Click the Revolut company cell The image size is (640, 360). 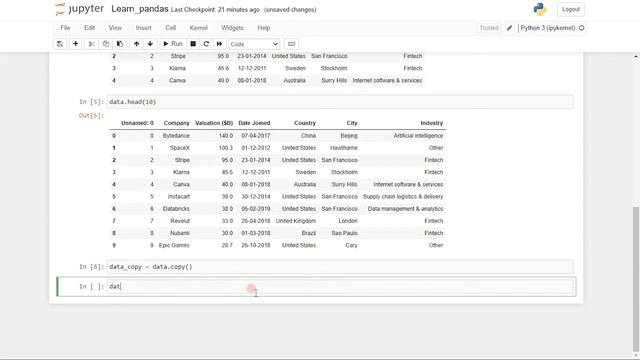tap(180, 221)
